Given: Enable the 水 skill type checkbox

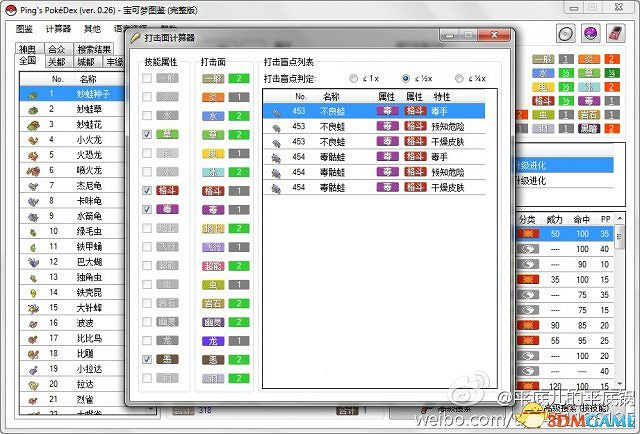Looking at the screenshot, I should click(x=147, y=116).
